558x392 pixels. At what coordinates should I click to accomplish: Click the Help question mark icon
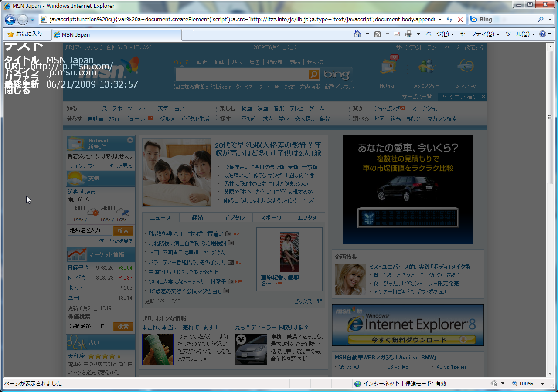click(543, 34)
